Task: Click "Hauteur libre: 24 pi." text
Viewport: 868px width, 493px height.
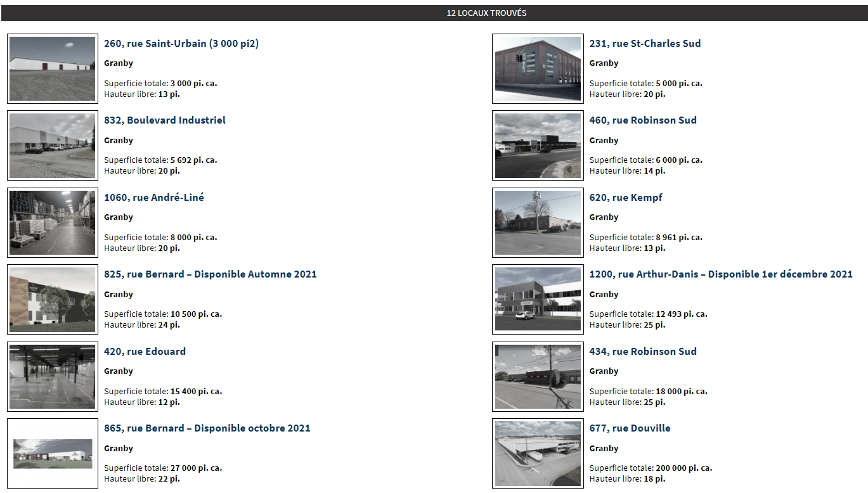Action: [142, 325]
